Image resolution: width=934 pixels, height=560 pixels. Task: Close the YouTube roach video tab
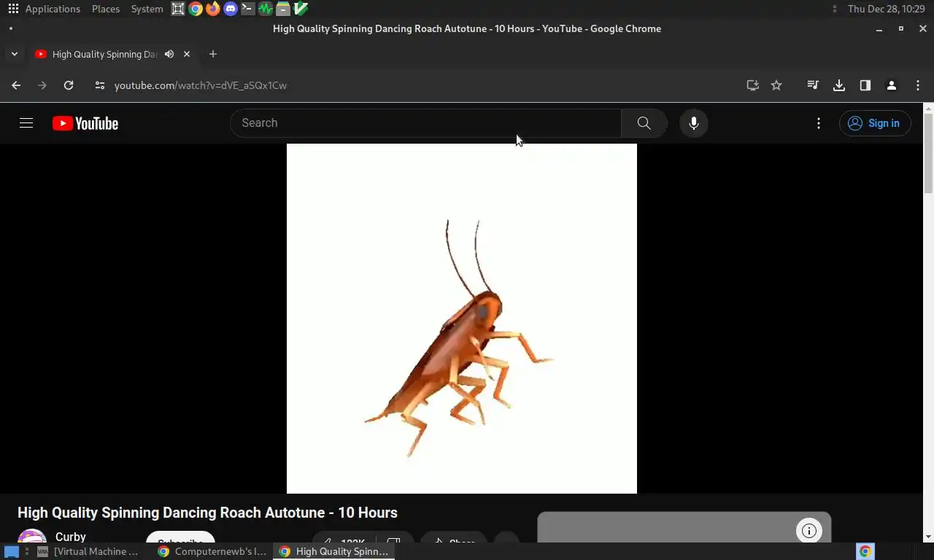pyautogui.click(x=187, y=54)
